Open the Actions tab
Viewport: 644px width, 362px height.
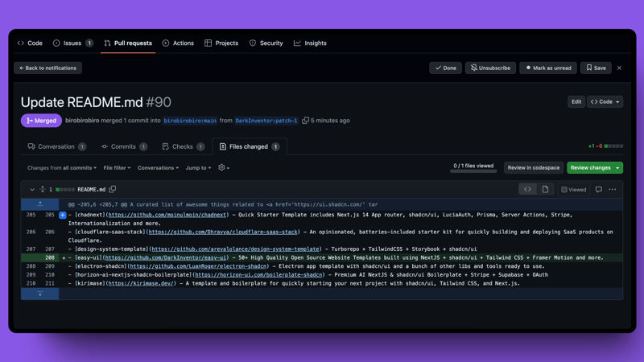click(178, 43)
